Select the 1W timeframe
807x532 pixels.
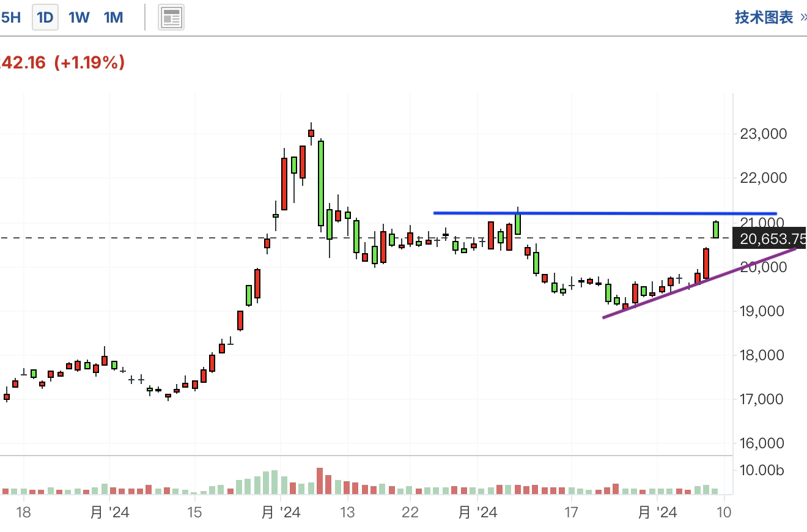click(x=79, y=17)
